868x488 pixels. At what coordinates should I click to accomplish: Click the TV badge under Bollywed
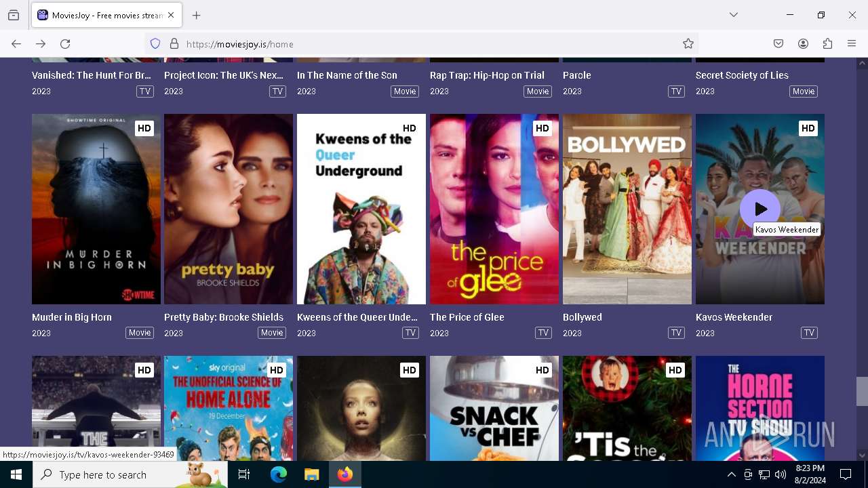pos(676,333)
